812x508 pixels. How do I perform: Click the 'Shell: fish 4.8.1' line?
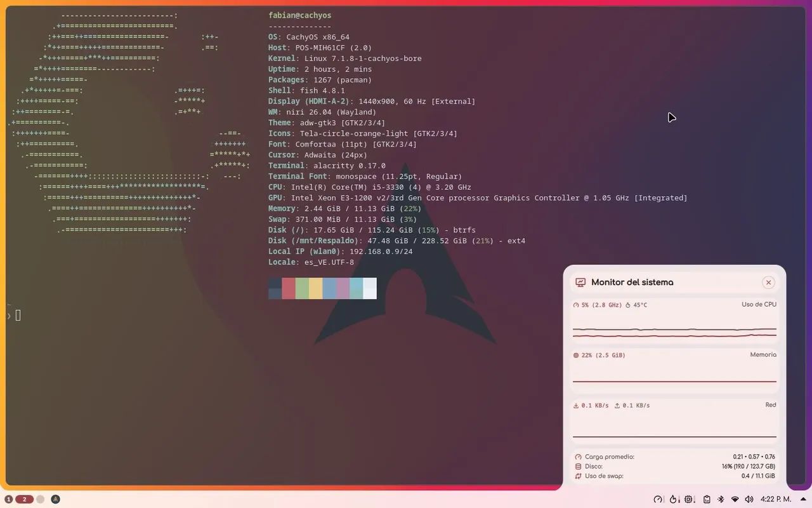(306, 91)
